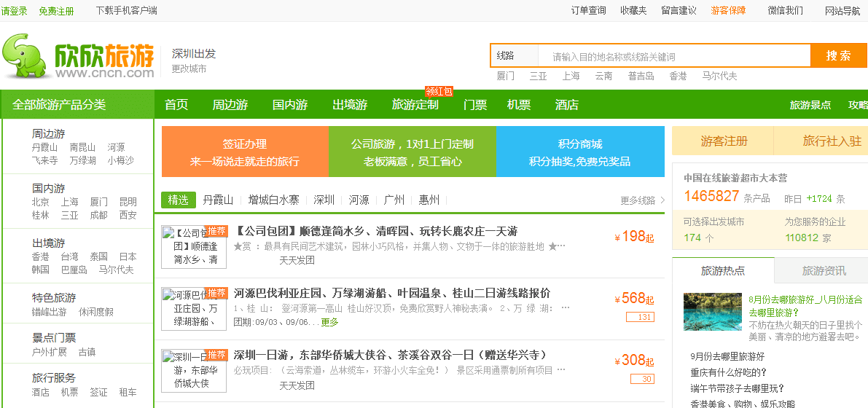868x408 pixels.
Task: Open 收藏夹 in top bar
Action: click(633, 10)
